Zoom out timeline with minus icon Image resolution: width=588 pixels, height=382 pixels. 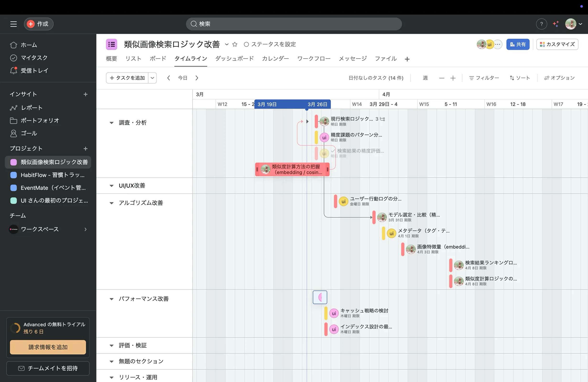(442, 78)
